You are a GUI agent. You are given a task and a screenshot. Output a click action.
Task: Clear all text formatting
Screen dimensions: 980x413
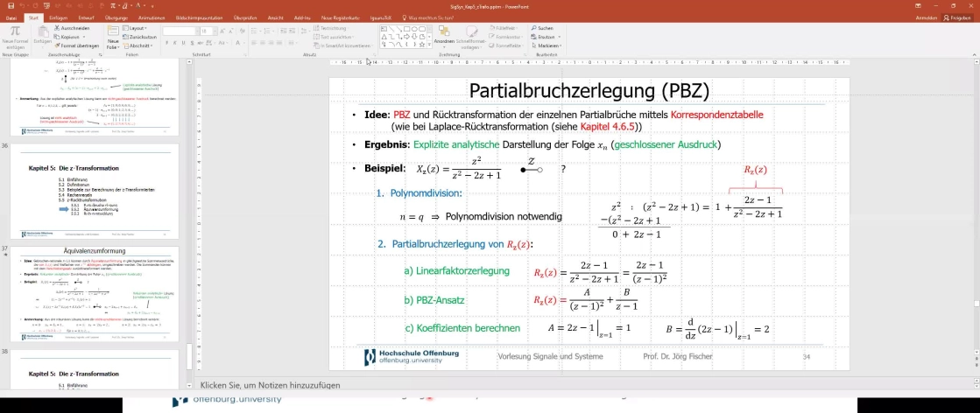point(241,31)
